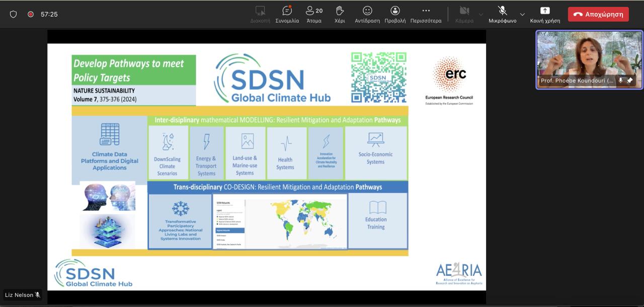Show the Άτομα participants list
The image size is (644, 307).
point(314,14)
